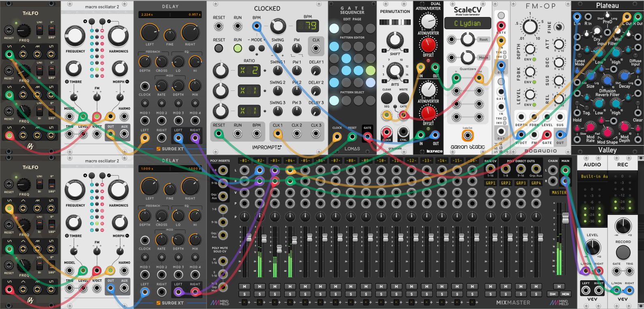The image size is (644, 309).
Task: Open the C Lydian scale display
Action: (467, 24)
